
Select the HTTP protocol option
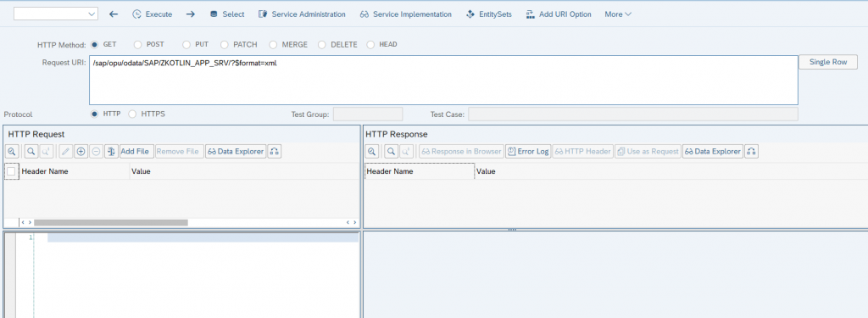point(94,114)
